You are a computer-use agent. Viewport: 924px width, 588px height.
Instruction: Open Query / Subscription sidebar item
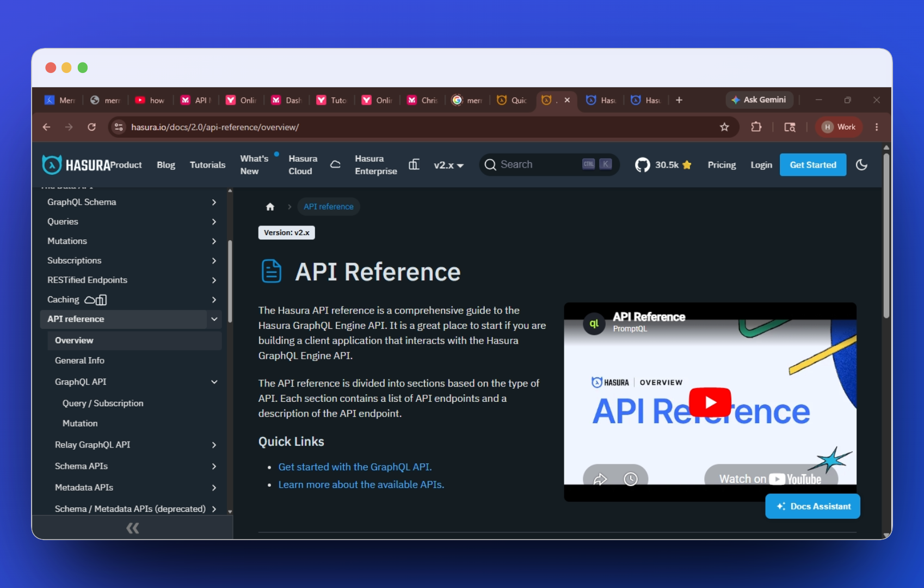click(103, 403)
